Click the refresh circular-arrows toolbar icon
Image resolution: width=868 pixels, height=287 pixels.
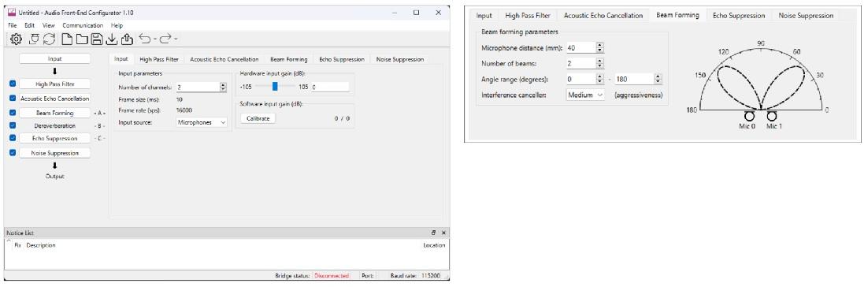pos(50,39)
